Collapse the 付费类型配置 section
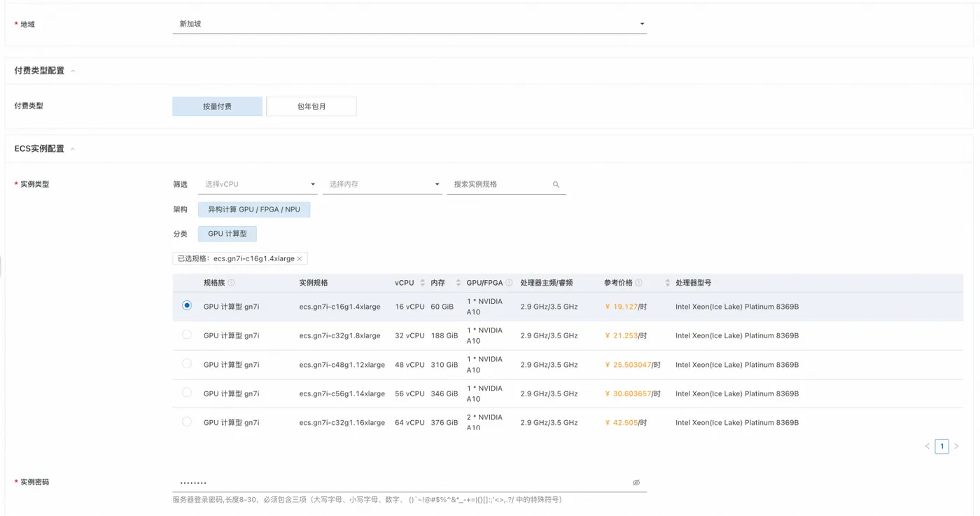 (73, 71)
